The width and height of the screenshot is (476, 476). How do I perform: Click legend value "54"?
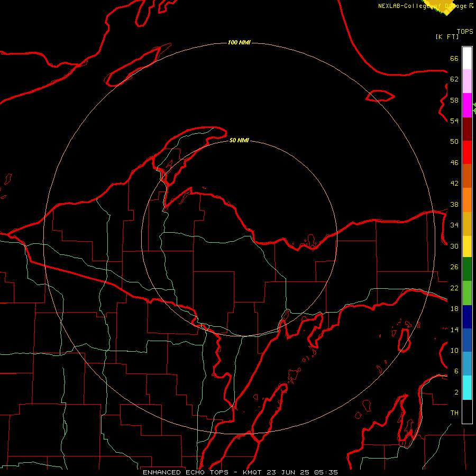pos(454,121)
